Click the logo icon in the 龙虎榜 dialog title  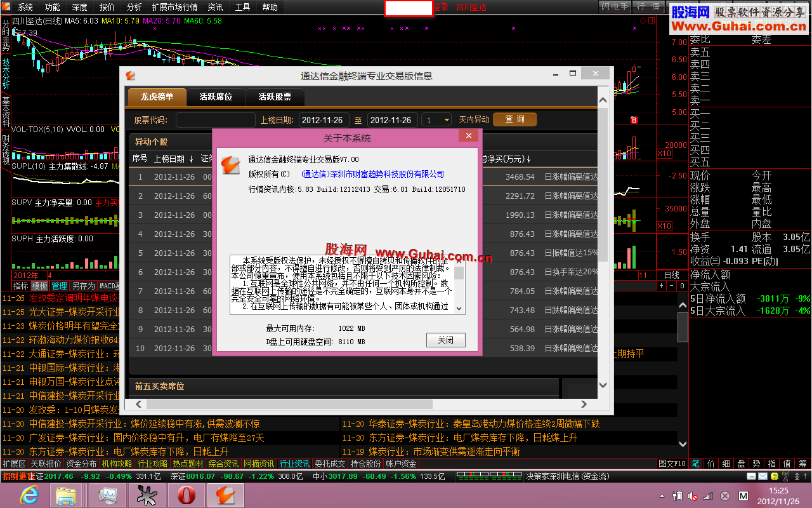pos(131,75)
